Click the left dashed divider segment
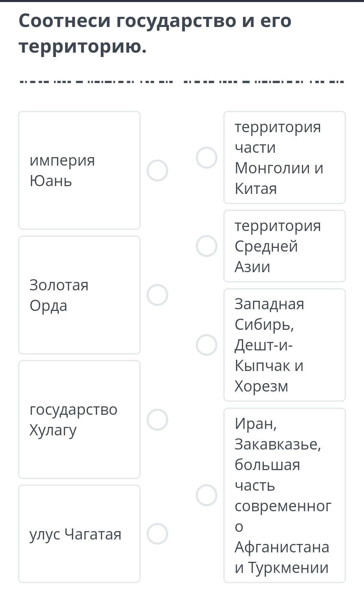364x607 pixels. 96,82
